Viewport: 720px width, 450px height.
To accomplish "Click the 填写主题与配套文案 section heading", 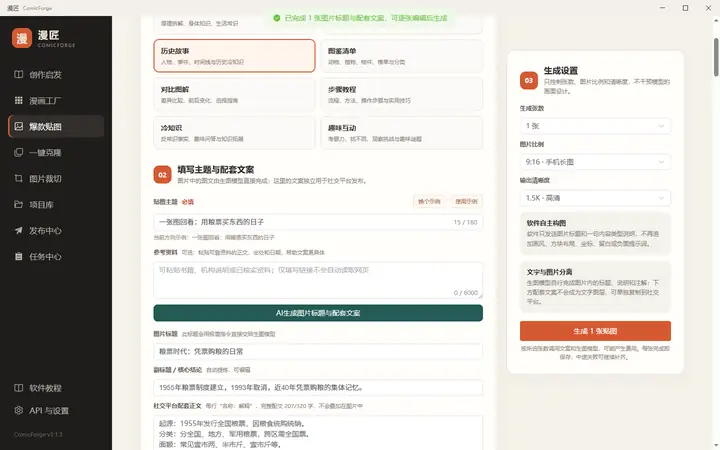I will [x=216, y=169].
